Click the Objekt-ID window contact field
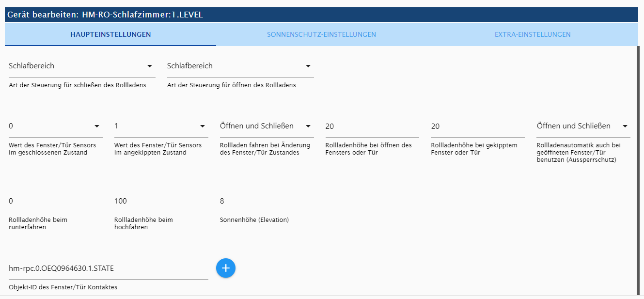 pyautogui.click(x=109, y=268)
